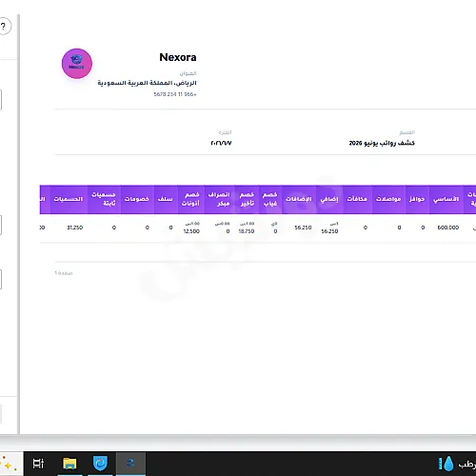Select the active payroll app taskbar icon

coord(130,464)
